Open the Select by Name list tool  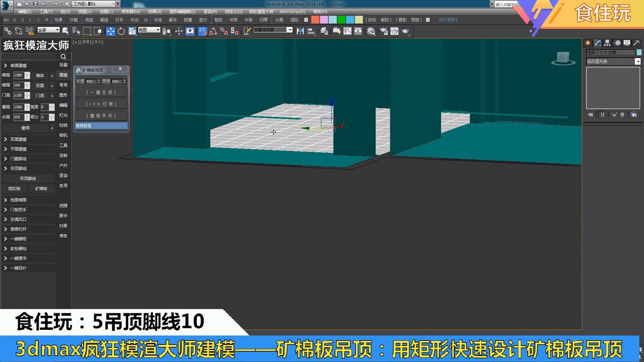[x=75, y=31]
